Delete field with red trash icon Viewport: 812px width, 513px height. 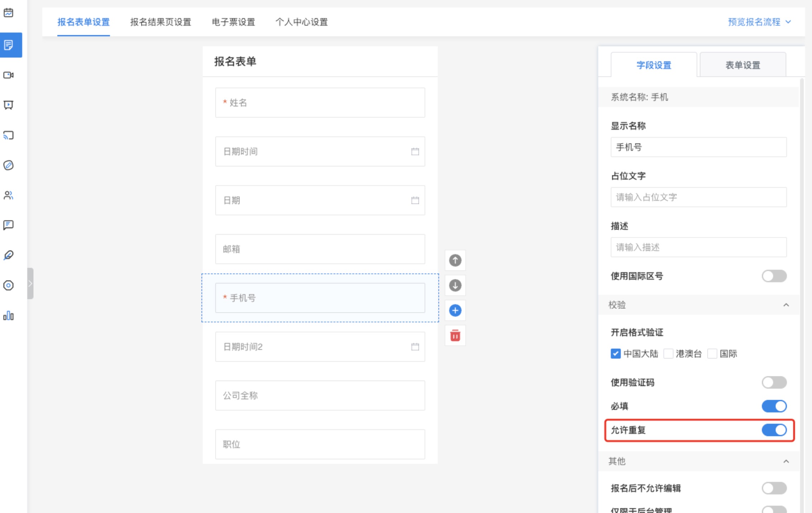[x=455, y=336]
